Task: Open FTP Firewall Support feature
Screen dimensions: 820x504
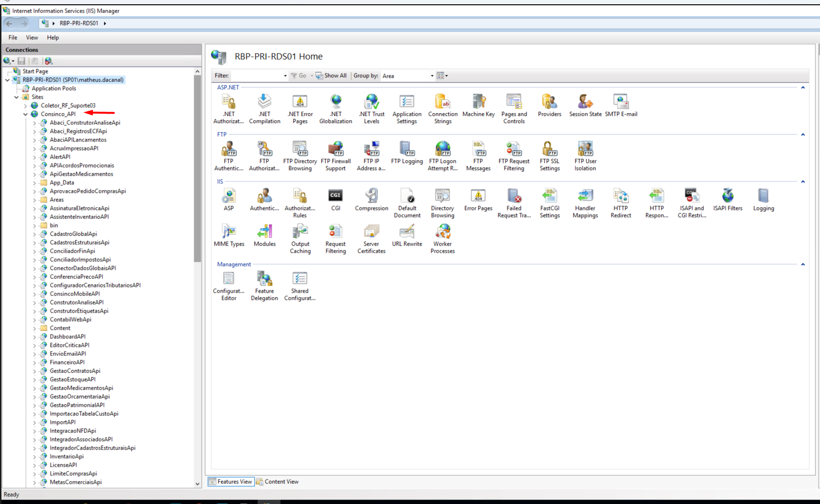Action: click(336, 156)
